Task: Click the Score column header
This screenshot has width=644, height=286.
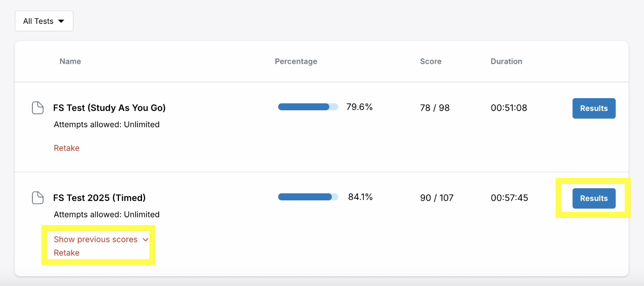Action: click(431, 61)
